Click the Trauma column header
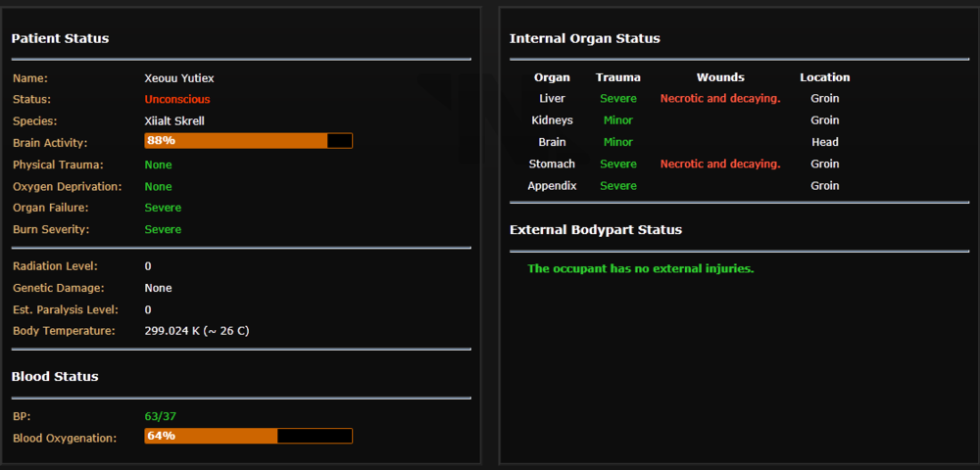The width and height of the screenshot is (980, 470). 618,77
